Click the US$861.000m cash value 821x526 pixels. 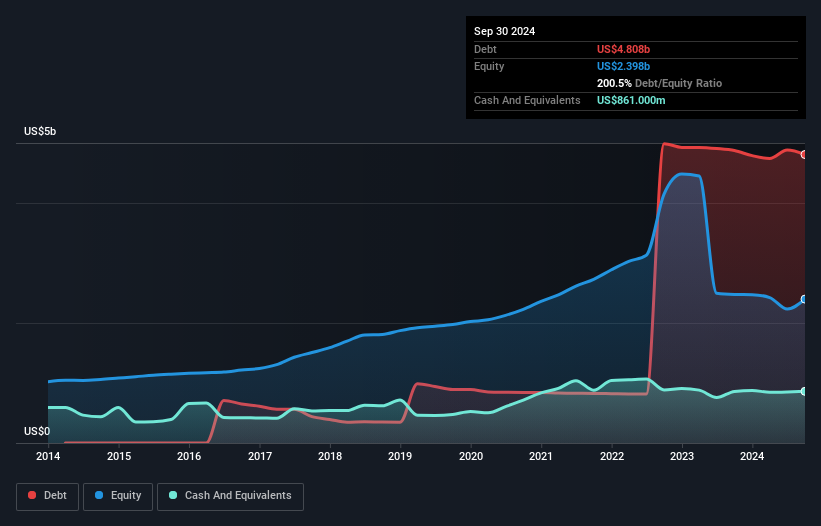point(631,100)
